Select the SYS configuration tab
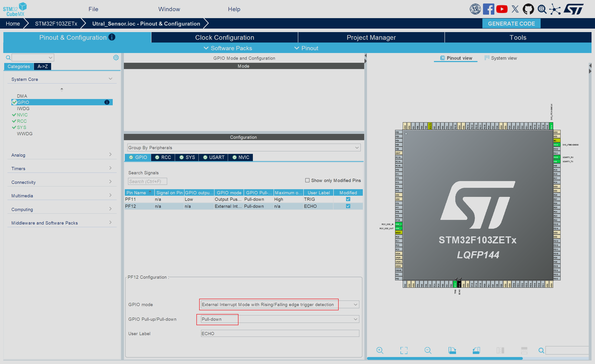Image resolution: width=595 pixels, height=364 pixels. click(187, 157)
